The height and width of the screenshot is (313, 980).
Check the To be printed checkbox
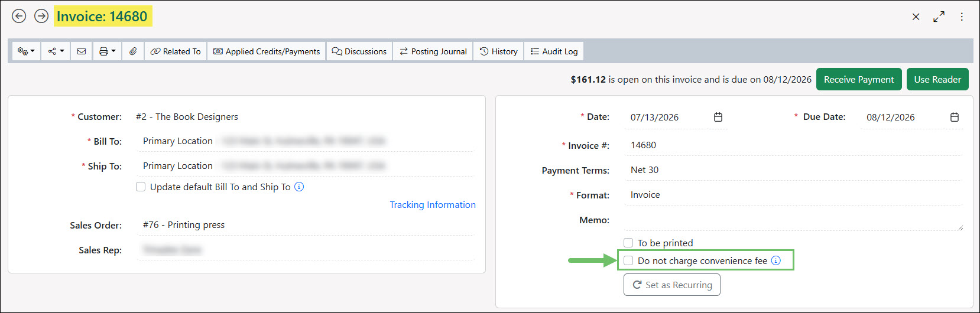pyautogui.click(x=628, y=243)
